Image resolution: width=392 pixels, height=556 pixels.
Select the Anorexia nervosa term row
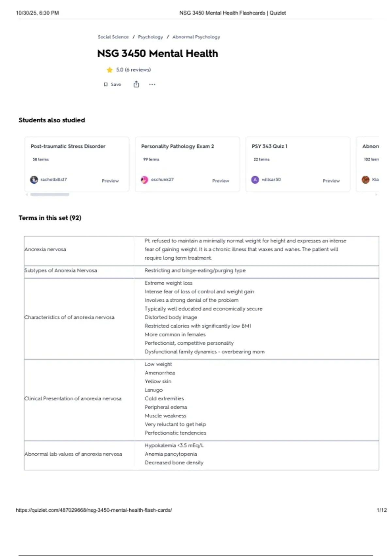point(45,249)
